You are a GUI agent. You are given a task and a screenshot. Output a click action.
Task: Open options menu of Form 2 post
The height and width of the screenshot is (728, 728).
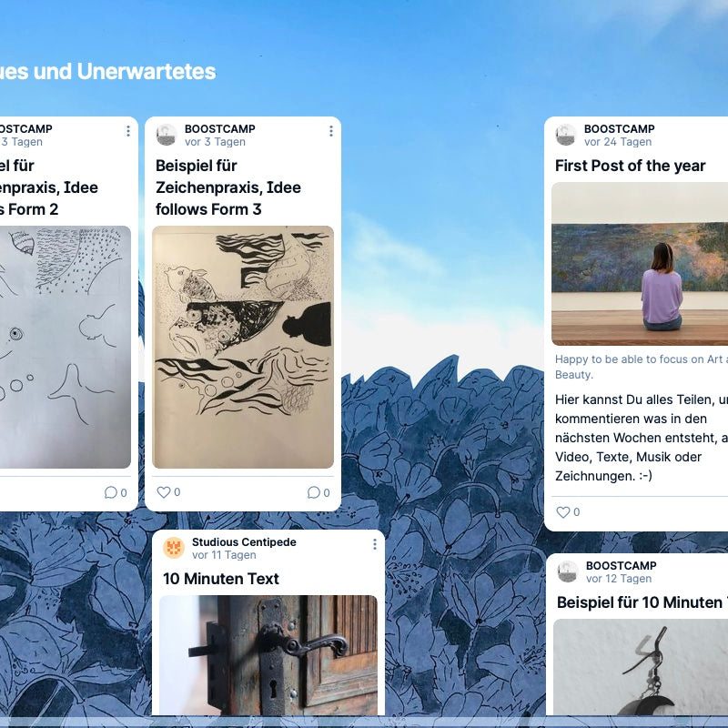pyautogui.click(x=128, y=131)
